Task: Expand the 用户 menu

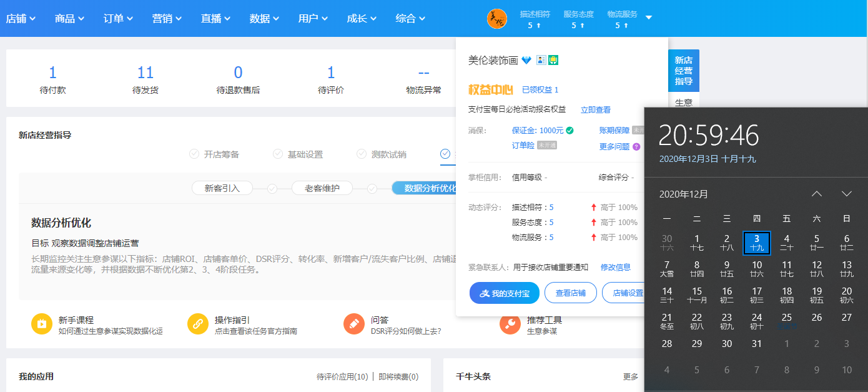Action: pos(313,18)
